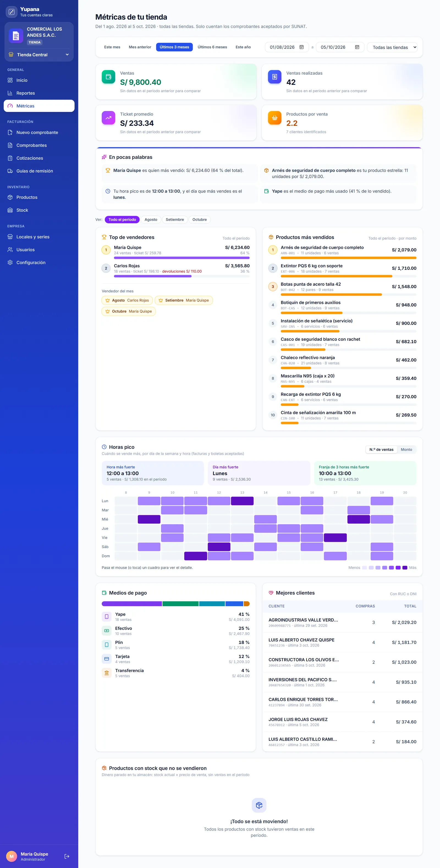This screenshot has width=440, height=868.
Task: Open Locales y series page
Action: (39, 237)
